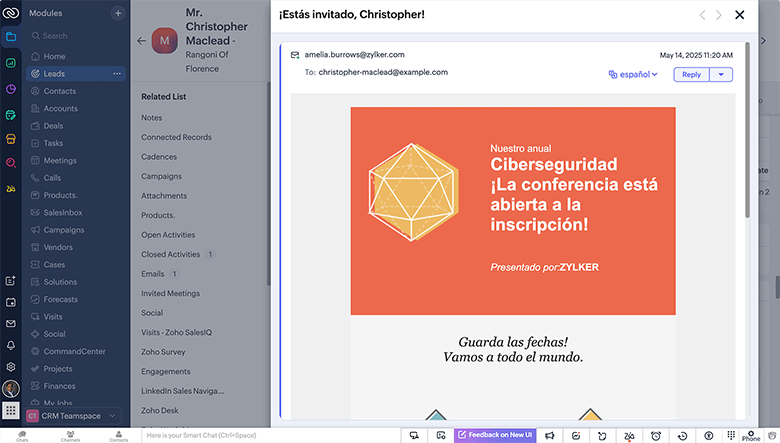Jump to Notes related list
780x443 pixels.
(152, 118)
